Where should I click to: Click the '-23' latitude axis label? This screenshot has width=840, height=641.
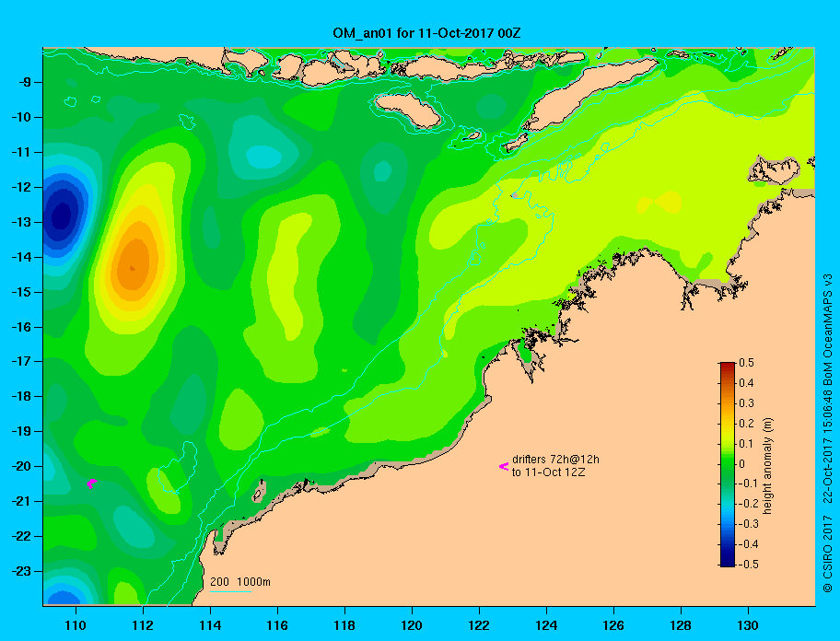click(x=21, y=571)
